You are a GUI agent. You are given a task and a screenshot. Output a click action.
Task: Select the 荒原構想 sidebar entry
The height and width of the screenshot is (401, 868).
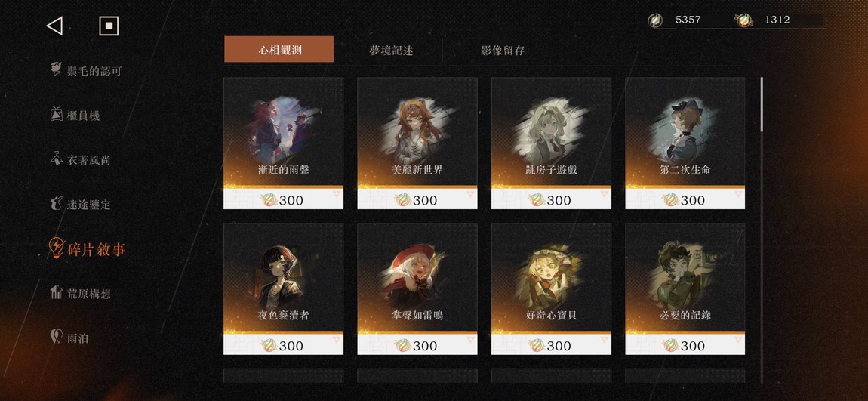tap(81, 294)
